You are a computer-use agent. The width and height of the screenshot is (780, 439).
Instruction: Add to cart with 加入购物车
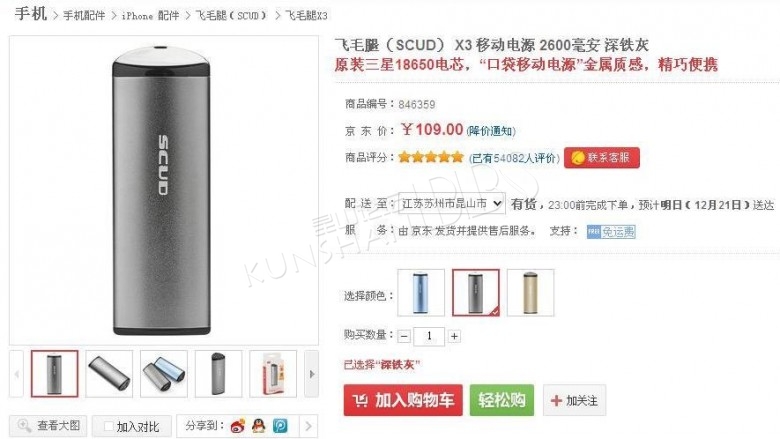[403, 400]
